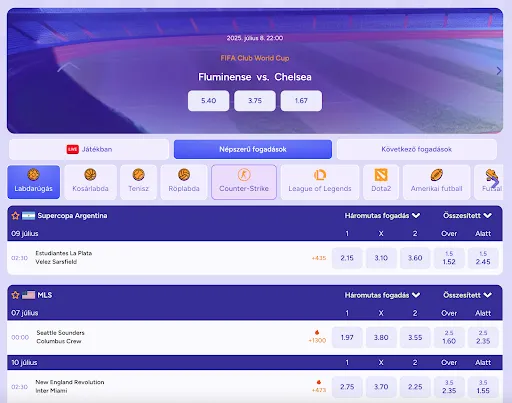Bet on Chelsea at 1.67 odds
512x403 pixels.
[x=301, y=101]
